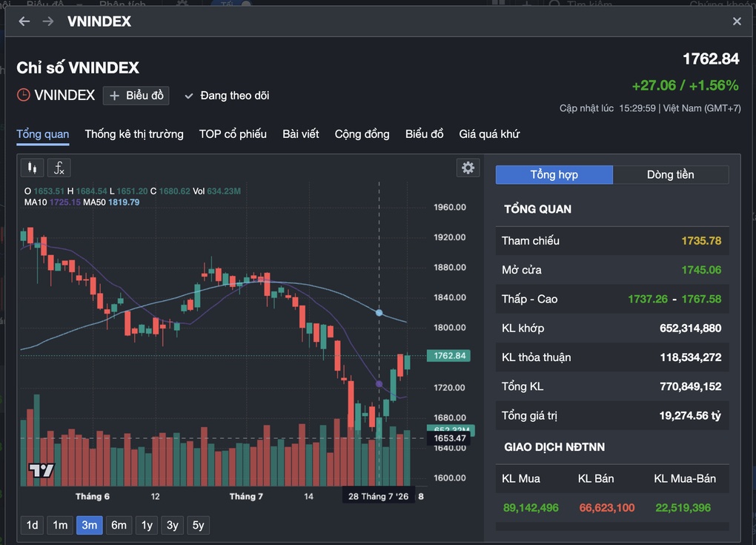Go back with the left arrow
Image resolution: width=756 pixels, height=545 pixels.
(24, 22)
